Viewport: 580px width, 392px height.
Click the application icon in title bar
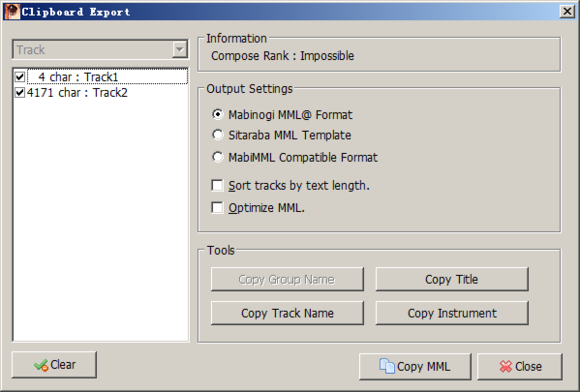[x=11, y=11]
